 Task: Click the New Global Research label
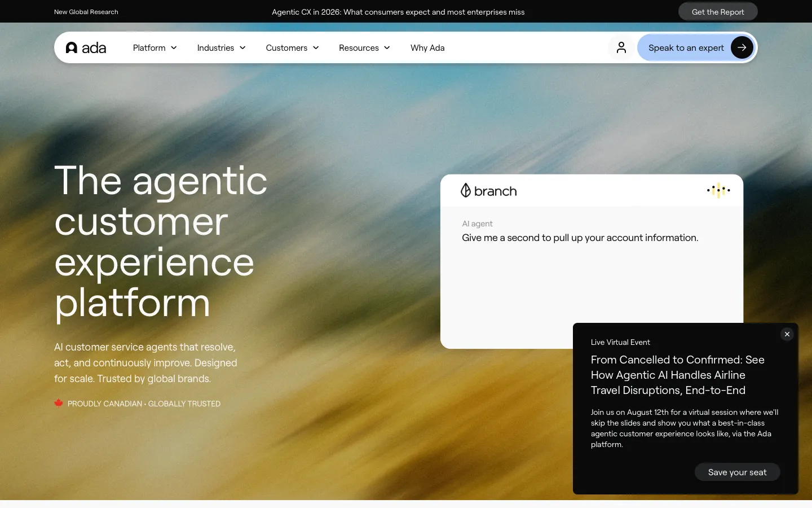coord(86,12)
